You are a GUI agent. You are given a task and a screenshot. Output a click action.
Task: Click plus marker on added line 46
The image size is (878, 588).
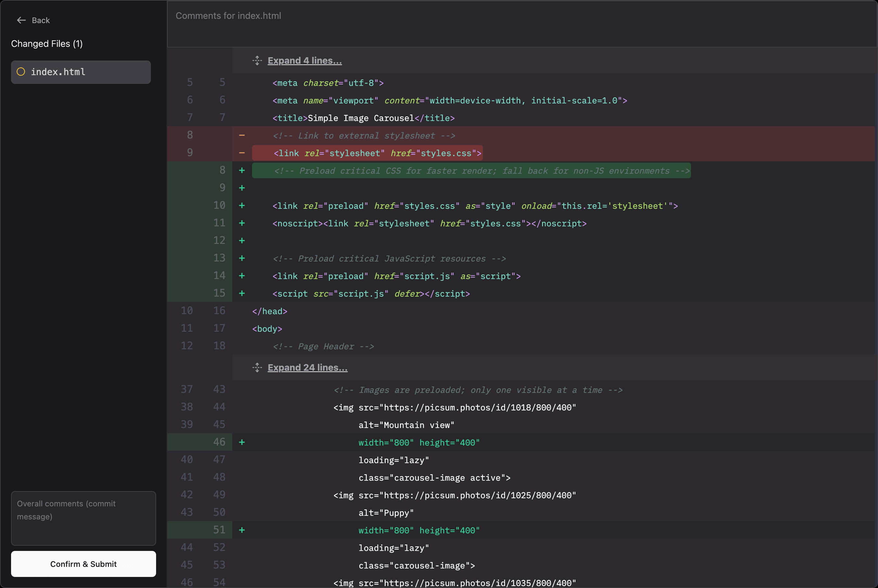click(242, 443)
